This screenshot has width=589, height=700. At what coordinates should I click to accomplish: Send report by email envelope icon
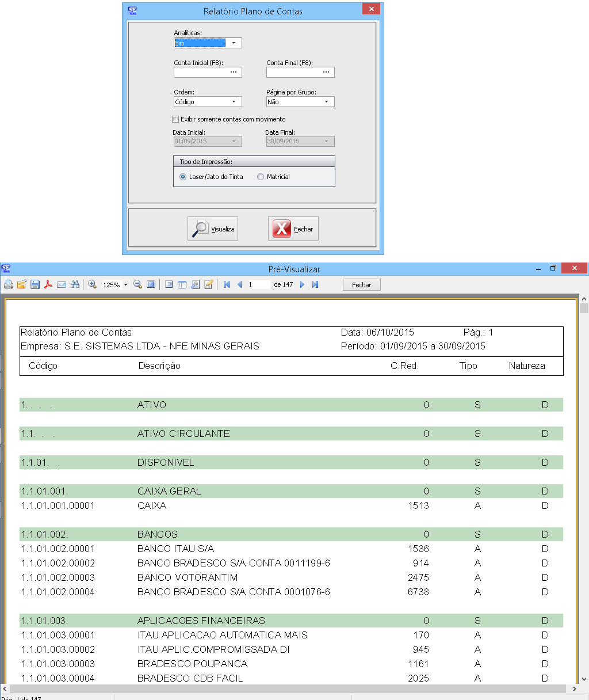(62, 284)
